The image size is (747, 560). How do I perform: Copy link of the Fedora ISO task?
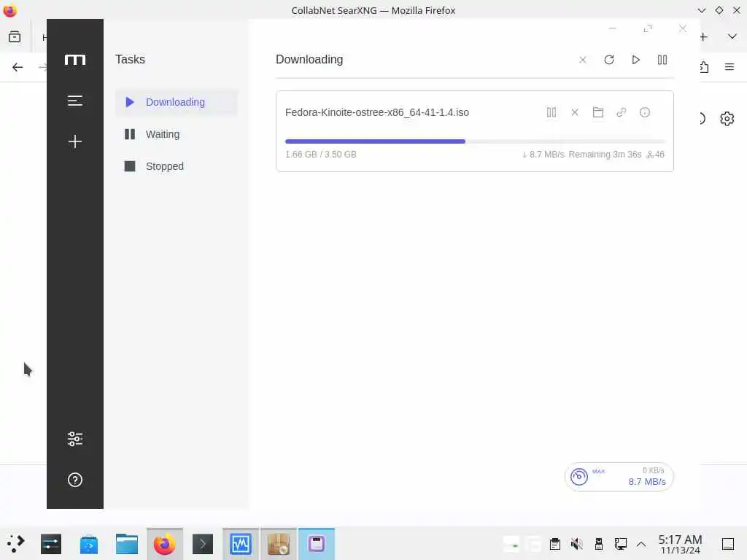click(622, 112)
